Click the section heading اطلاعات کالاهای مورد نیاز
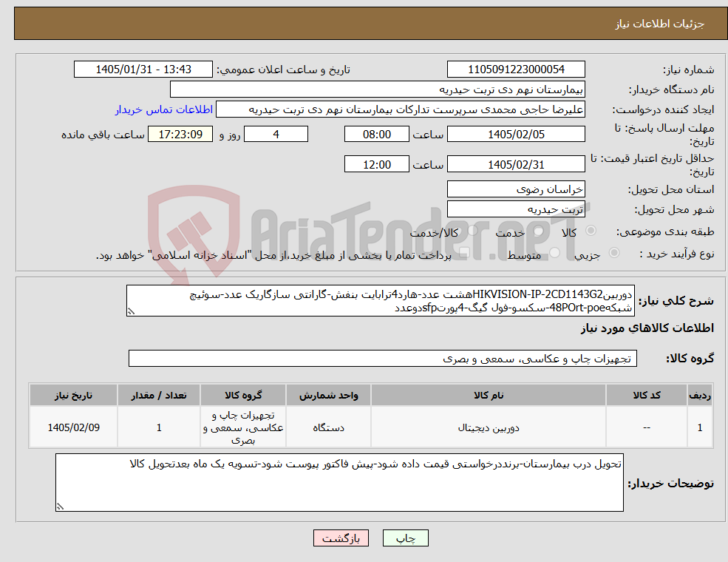The width and height of the screenshot is (728, 562). coord(647,328)
